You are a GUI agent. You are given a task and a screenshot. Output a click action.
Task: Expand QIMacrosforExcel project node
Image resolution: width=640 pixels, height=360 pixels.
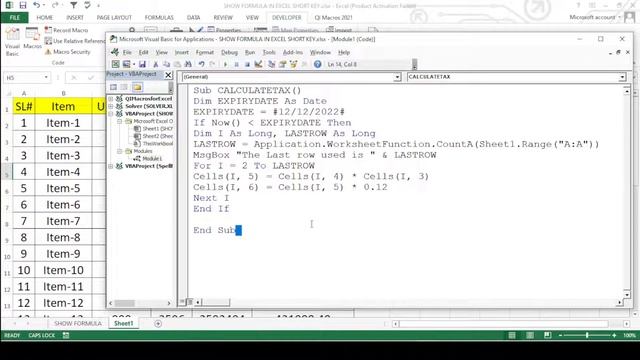point(111,99)
